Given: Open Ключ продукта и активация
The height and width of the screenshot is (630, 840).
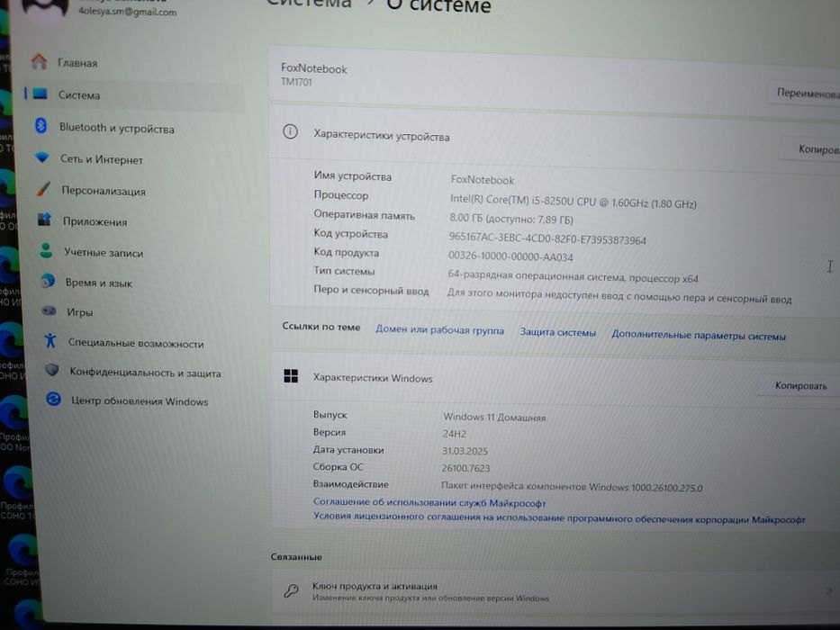Looking at the screenshot, I should (555, 592).
